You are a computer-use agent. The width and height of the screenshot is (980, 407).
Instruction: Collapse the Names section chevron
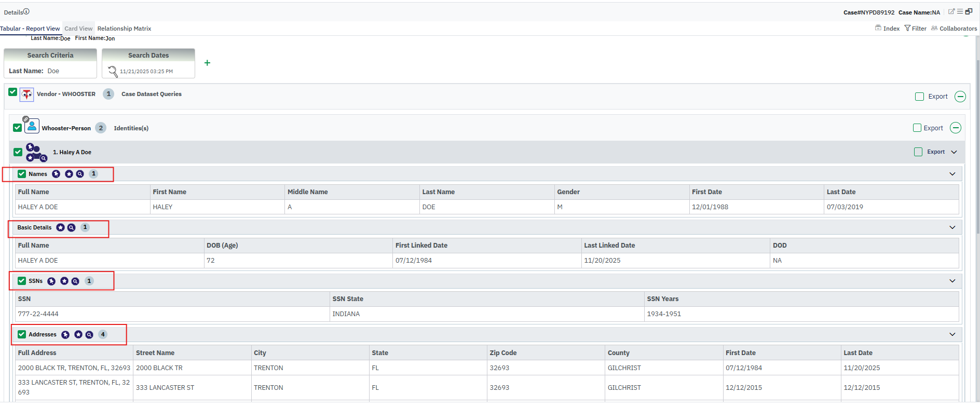(952, 174)
